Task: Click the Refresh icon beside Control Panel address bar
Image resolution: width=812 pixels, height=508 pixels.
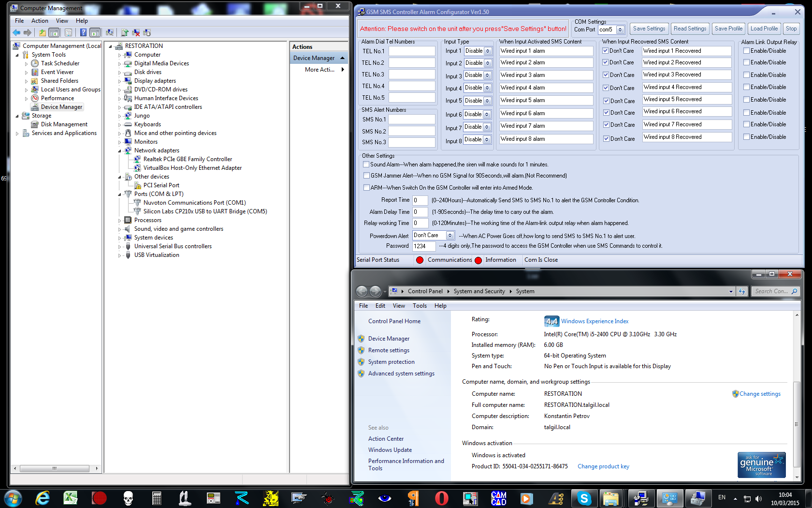Action: click(742, 291)
